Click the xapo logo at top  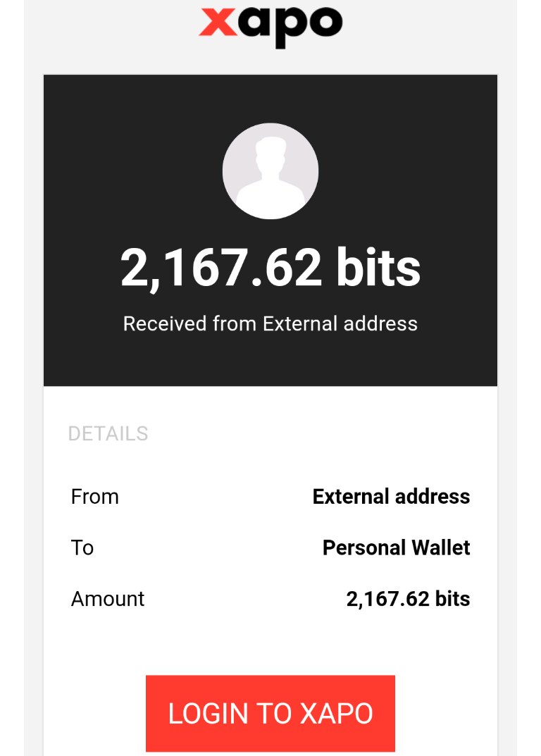(x=270, y=27)
